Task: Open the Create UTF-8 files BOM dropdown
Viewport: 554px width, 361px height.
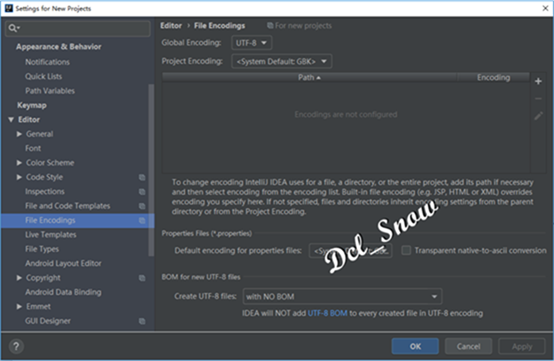Action: [x=342, y=296]
